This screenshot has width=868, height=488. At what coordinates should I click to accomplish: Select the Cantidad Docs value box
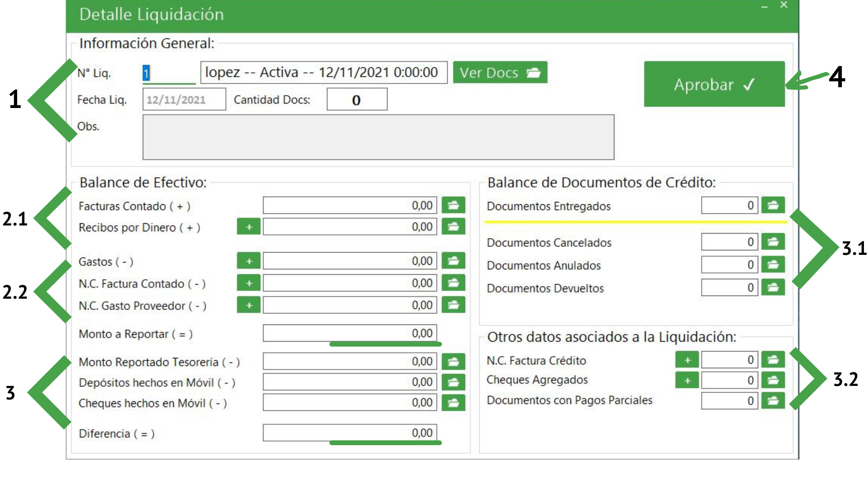coord(357,99)
